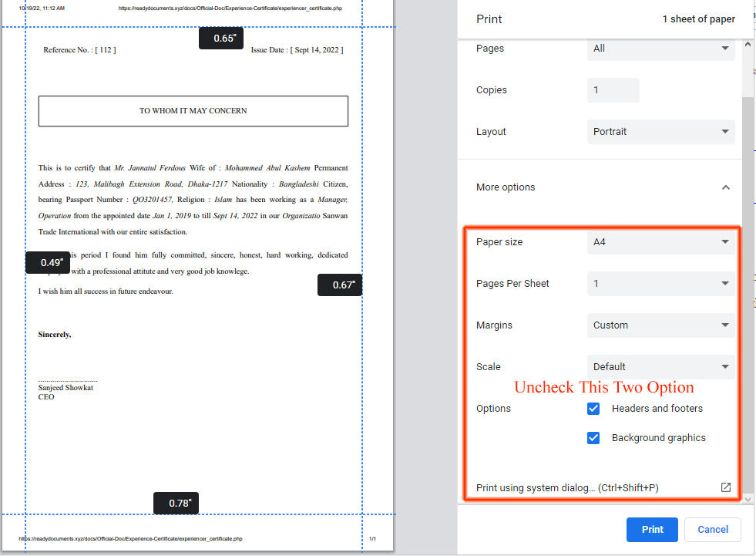This screenshot has width=756, height=556.
Task: Open the Paper size dropdown showing A4
Action: (x=660, y=242)
